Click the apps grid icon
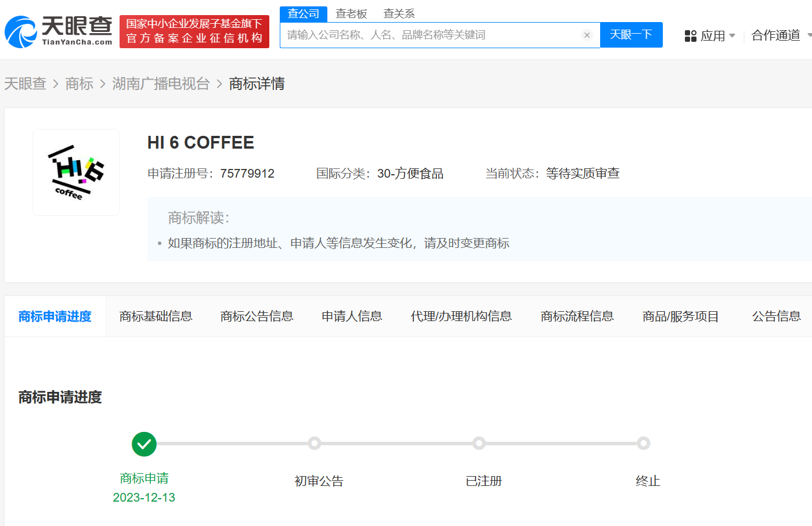The width and height of the screenshot is (812, 526). pyautogui.click(x=690, y=36)
